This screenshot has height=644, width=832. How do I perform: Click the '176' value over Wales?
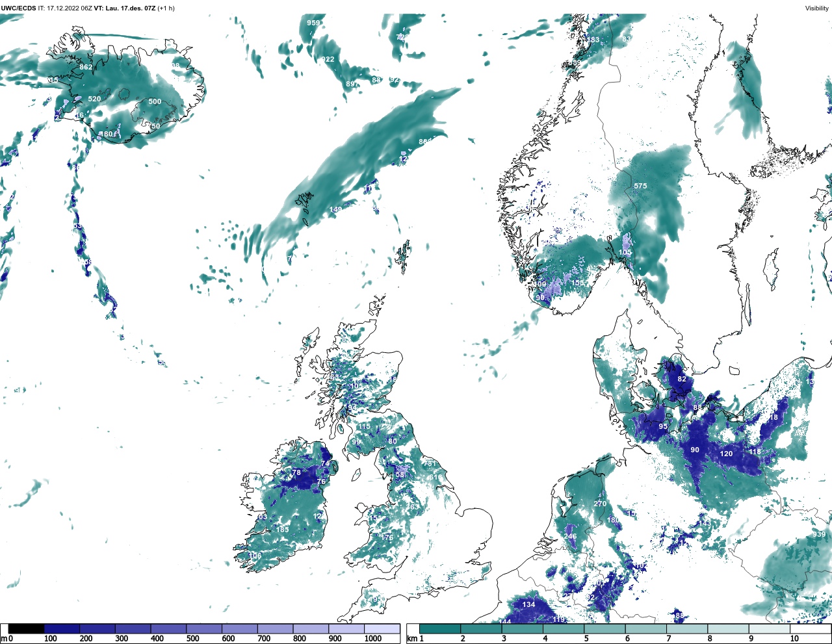tap(387, 537)
